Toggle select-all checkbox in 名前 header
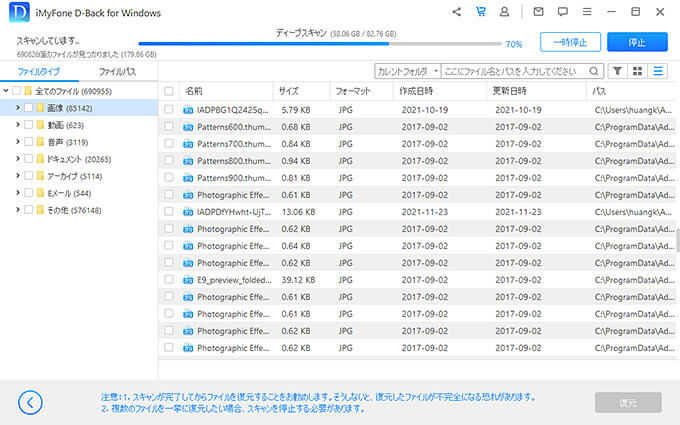Viewport: 680px width, 425px height. point(169,91)
